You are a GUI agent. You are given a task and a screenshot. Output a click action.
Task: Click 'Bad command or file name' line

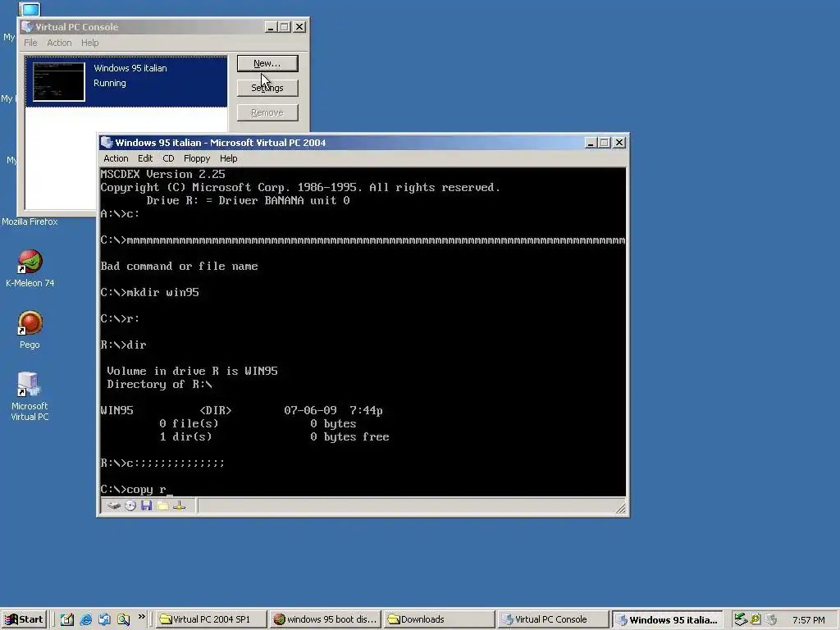click(x=179, y=267)
